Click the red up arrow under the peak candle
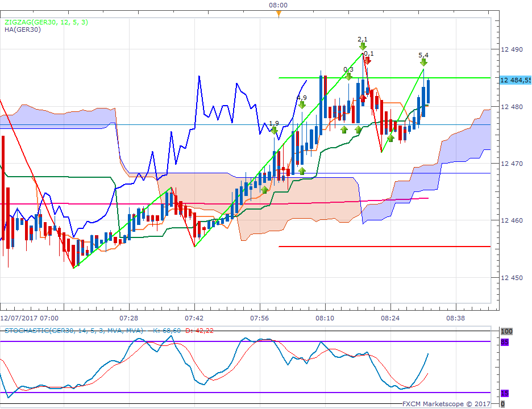The height and width of the screenshot is (409, 532). (x=363, y=98)
